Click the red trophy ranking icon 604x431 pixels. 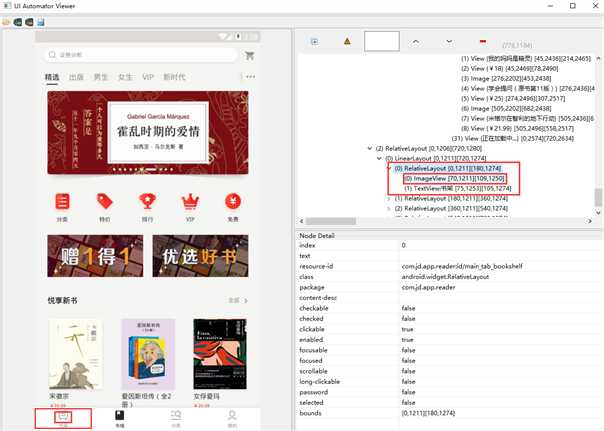[147, 201]
